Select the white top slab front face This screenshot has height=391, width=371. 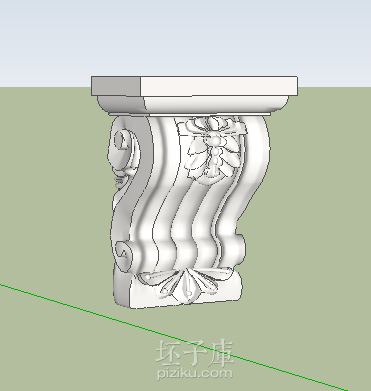click(x=219, y=86)
